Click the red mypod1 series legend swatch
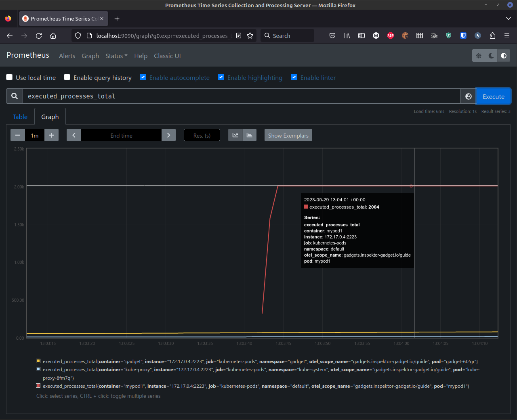 38,386
